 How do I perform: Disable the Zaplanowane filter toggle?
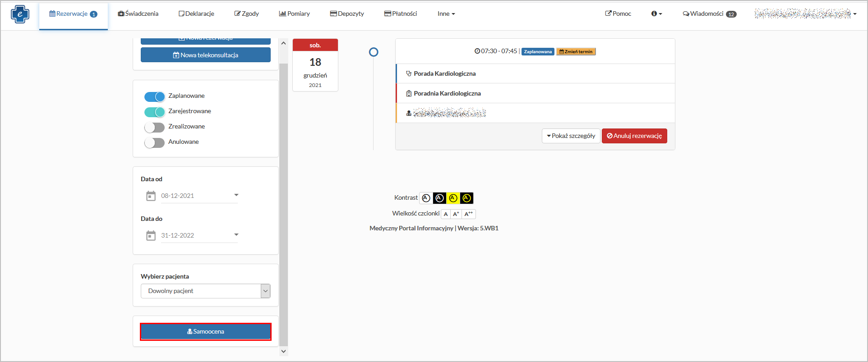[x=154, y=97]
